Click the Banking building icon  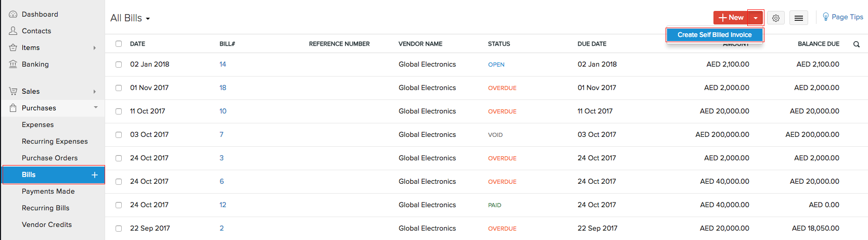pyautogui.click(x=13, y=64)
